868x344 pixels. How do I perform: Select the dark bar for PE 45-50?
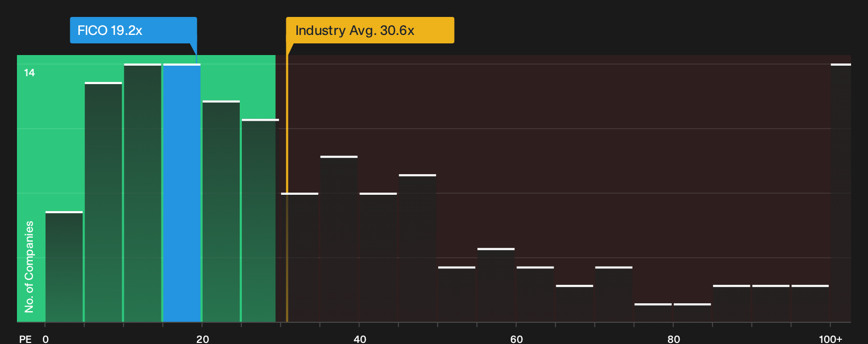click(418, 248)
